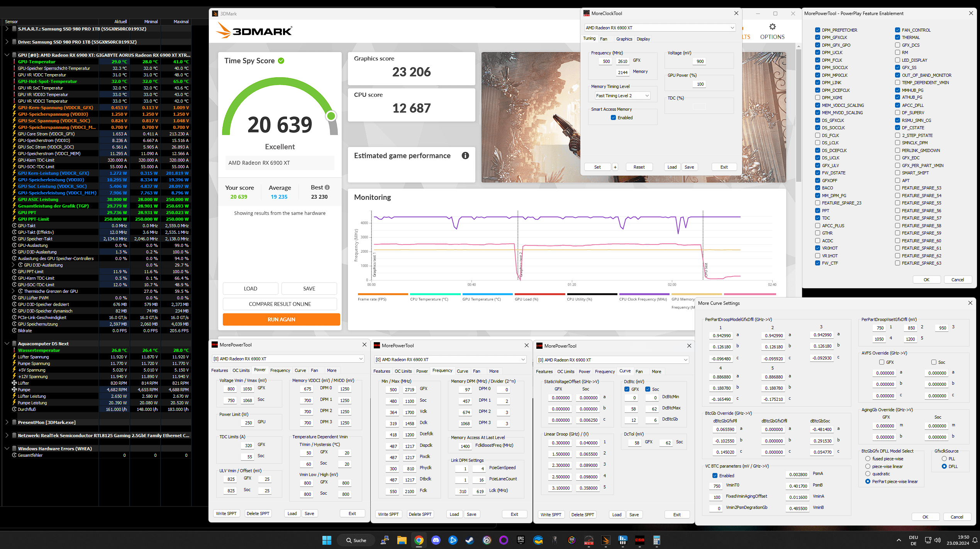Click info icon next to Best score
The image size is (980, 549).
click(327, 188)
